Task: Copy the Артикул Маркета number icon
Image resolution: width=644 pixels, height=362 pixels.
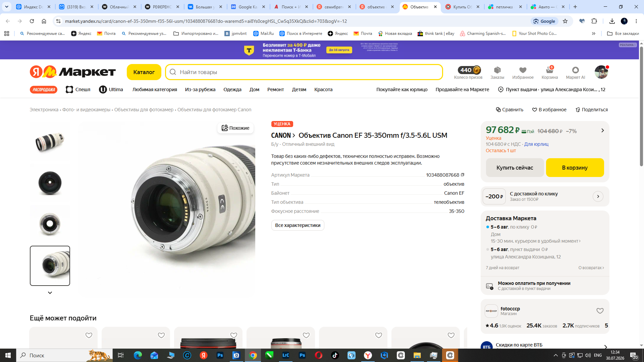Action: tap(463, 175)
